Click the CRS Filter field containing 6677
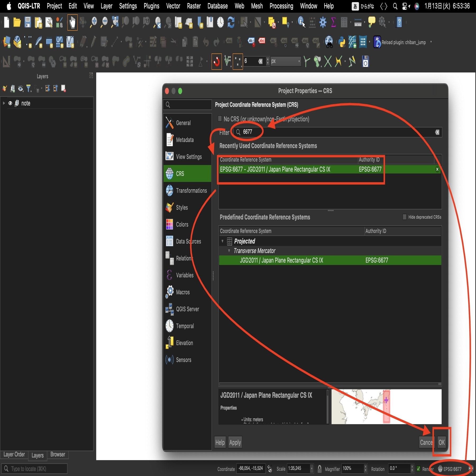This screenshot has height=476, width=476. [337, 132]
